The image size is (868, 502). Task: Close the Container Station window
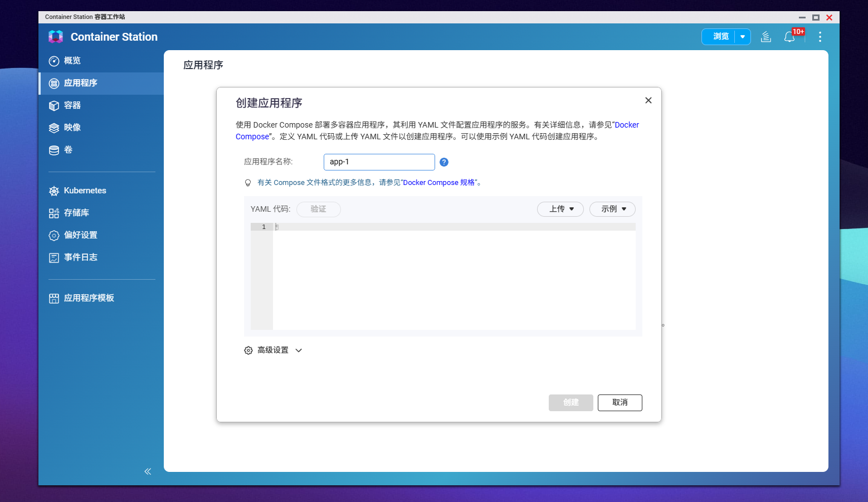[x=829, y=17]
